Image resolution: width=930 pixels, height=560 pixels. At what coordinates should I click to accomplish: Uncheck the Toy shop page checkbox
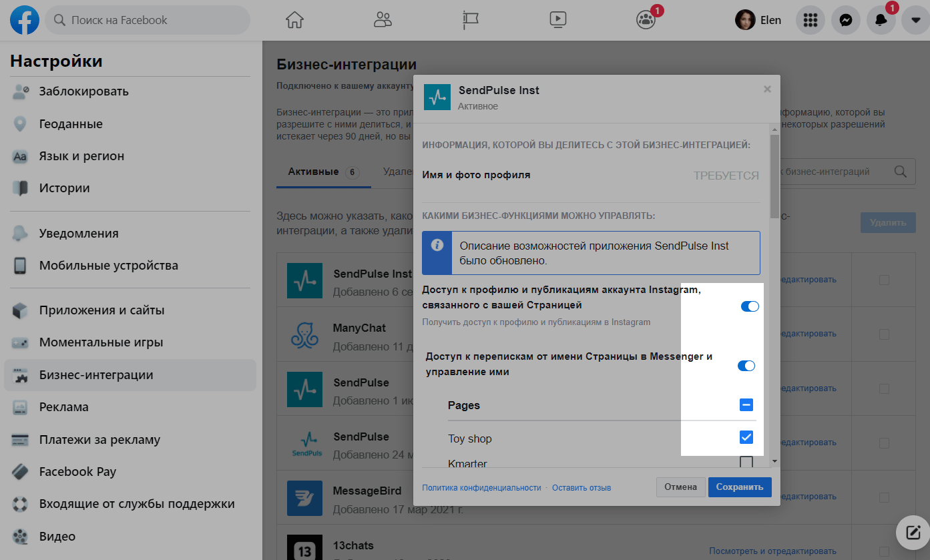[746, 438]
